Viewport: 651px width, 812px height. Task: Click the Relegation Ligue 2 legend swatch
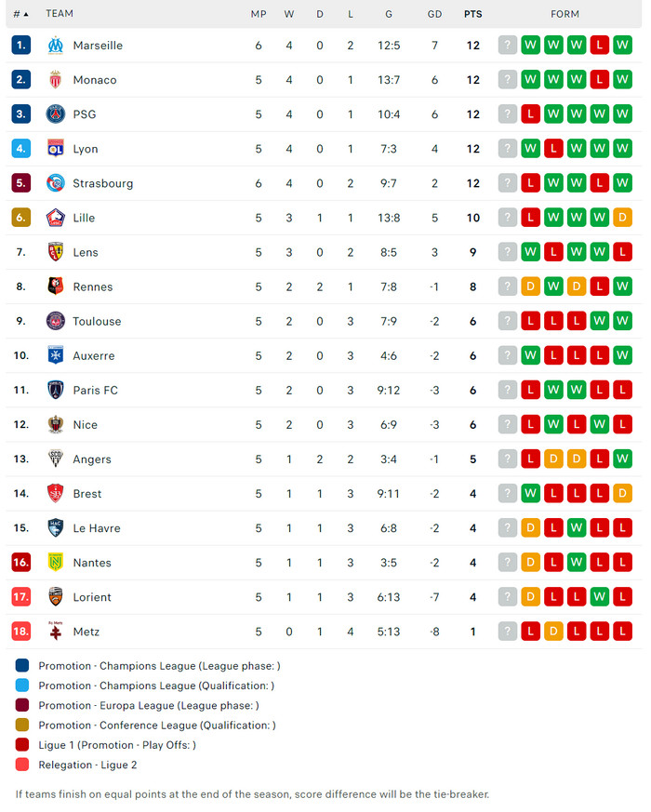22,765
